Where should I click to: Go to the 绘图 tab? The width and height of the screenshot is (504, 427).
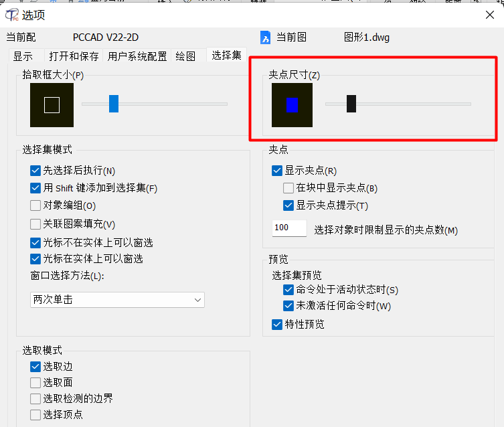click(185, 56)
